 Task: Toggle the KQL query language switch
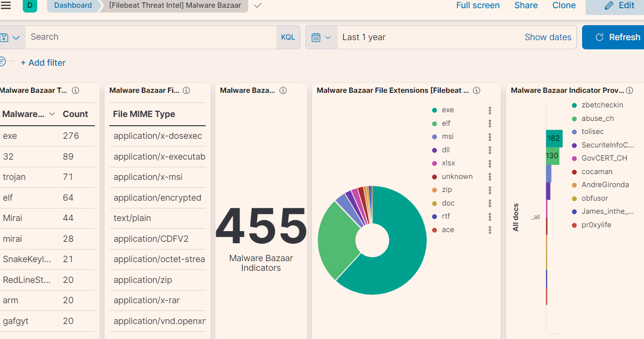(288, 37)
